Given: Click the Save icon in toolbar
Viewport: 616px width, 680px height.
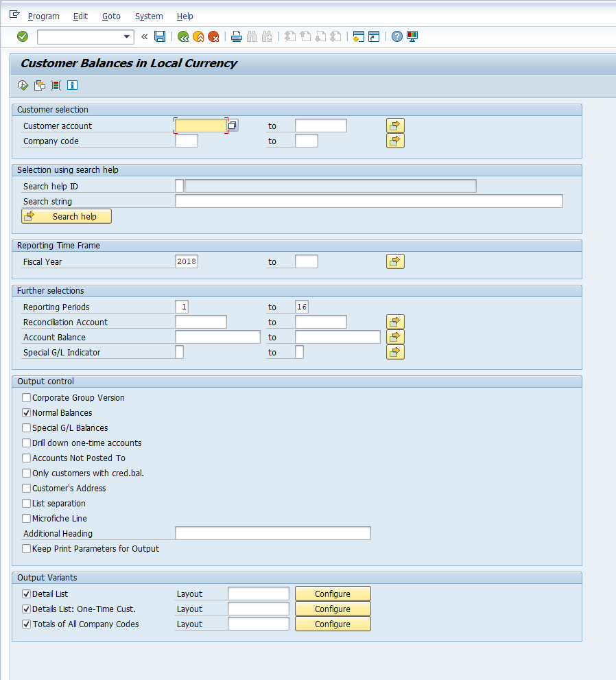Looking at the screenshot, I should coord(160,36).
